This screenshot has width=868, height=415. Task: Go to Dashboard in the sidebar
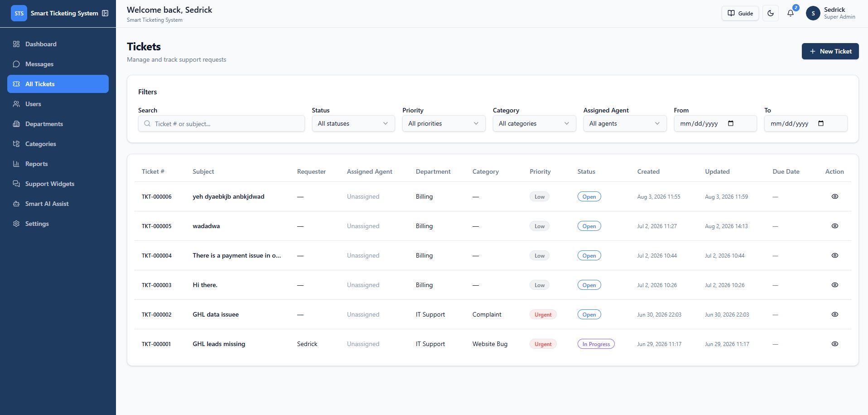(58, 44)
